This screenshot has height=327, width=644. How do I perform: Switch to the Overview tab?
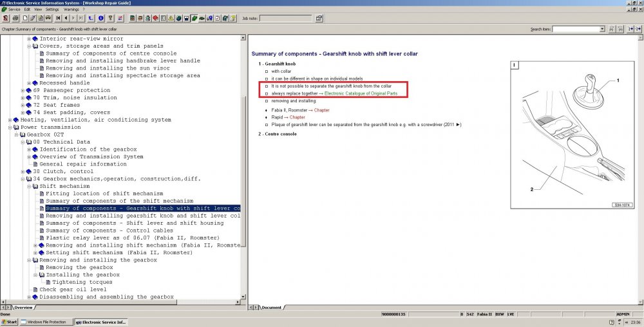pyautogui.click(x=23, y=307)
